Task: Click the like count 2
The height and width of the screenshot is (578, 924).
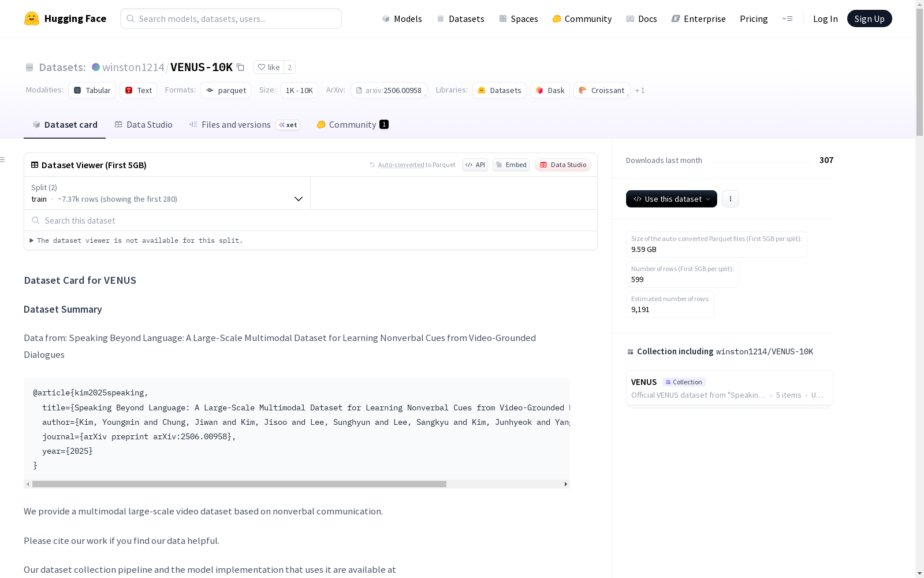Action: (290, 67)
